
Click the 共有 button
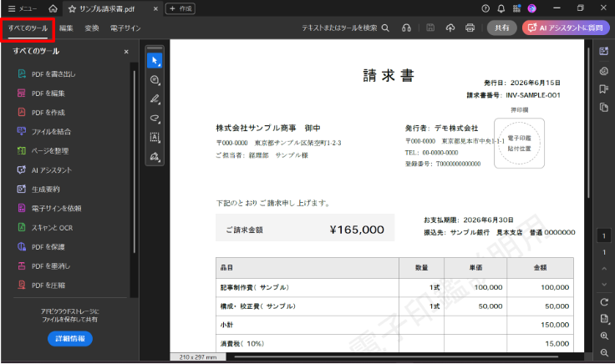(x=501, y=28)
